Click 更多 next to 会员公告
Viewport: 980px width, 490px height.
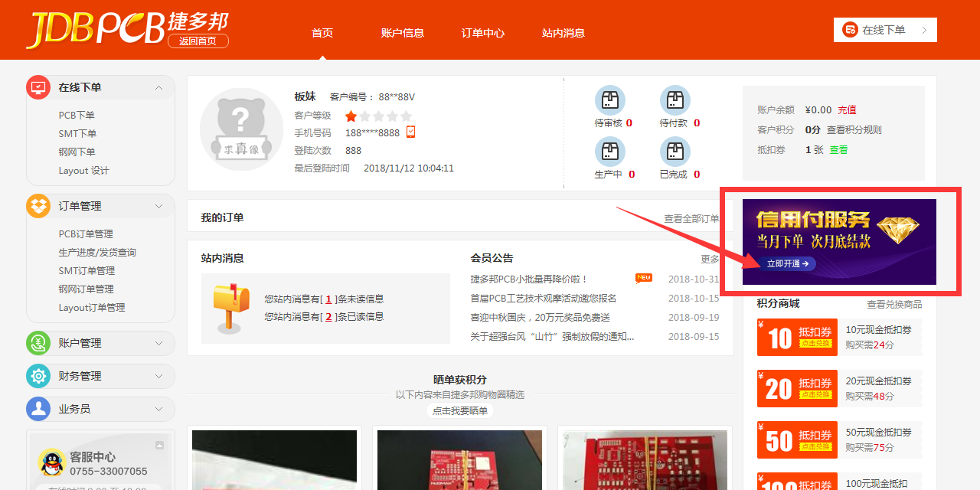(x=710, y=260)
